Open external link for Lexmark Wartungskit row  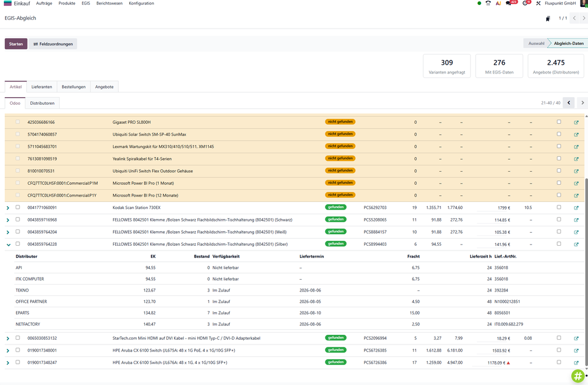[576, 146]
